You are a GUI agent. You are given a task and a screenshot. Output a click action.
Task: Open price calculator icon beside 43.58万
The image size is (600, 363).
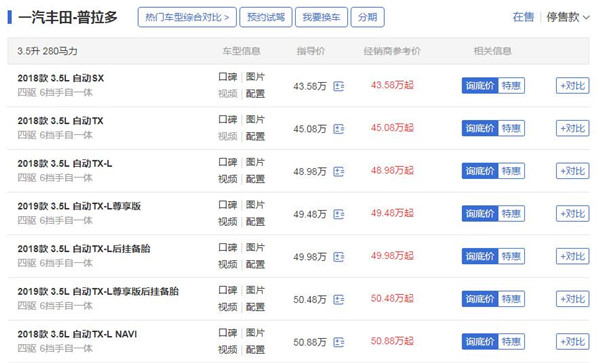coord(338,86)
